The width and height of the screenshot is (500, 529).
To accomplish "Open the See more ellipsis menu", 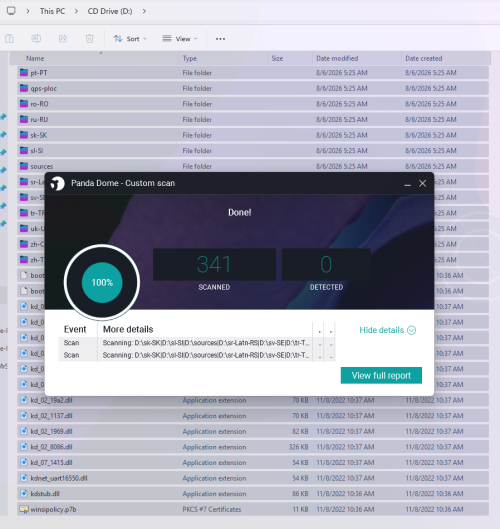I will click(x=220, y=39).
